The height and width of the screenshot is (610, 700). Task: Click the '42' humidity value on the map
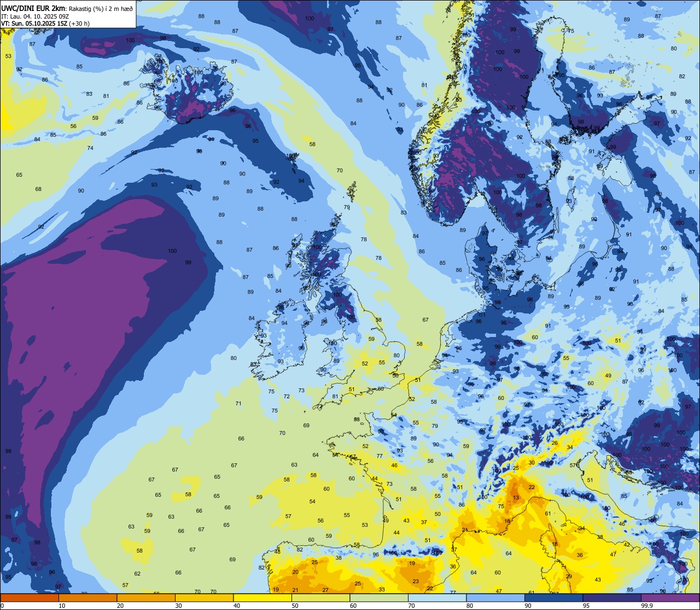[x=627, y=545]
